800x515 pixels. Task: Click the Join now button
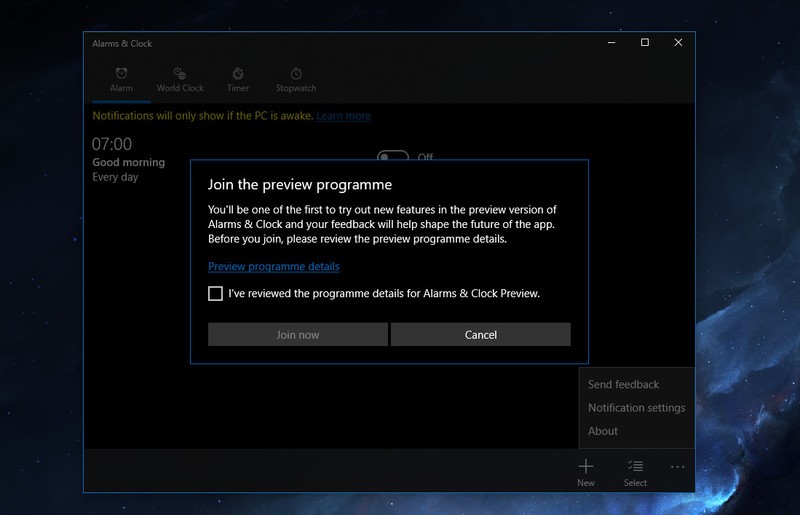298,334
